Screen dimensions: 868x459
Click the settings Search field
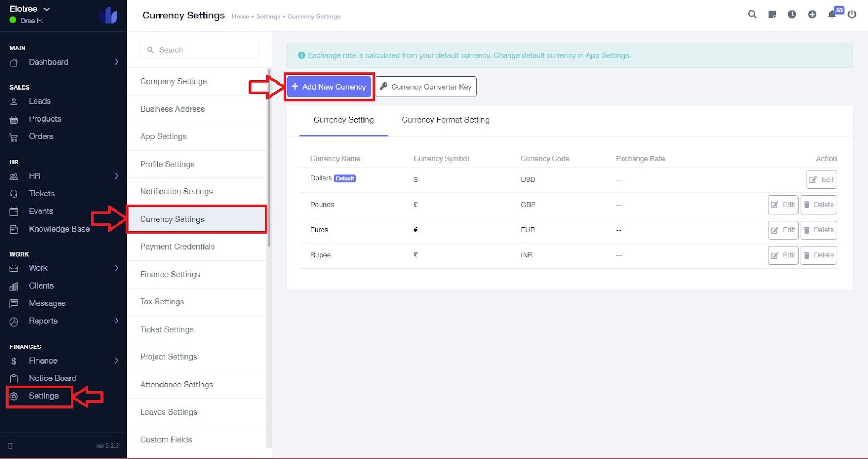tap(199, 50)
